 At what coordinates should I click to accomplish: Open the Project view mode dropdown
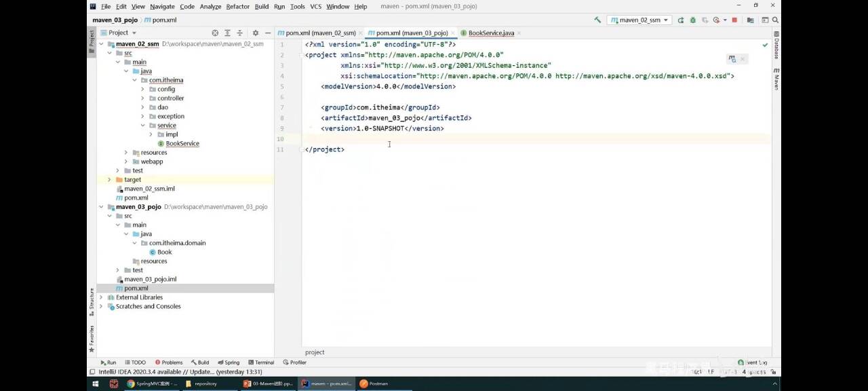118,33
